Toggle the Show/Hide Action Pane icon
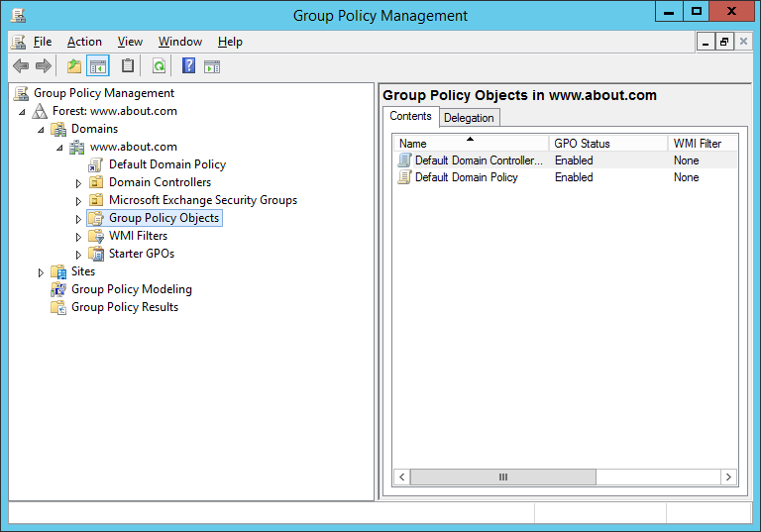Image resolution: width=761 pixels, height=532 pixels. point(212,66)
